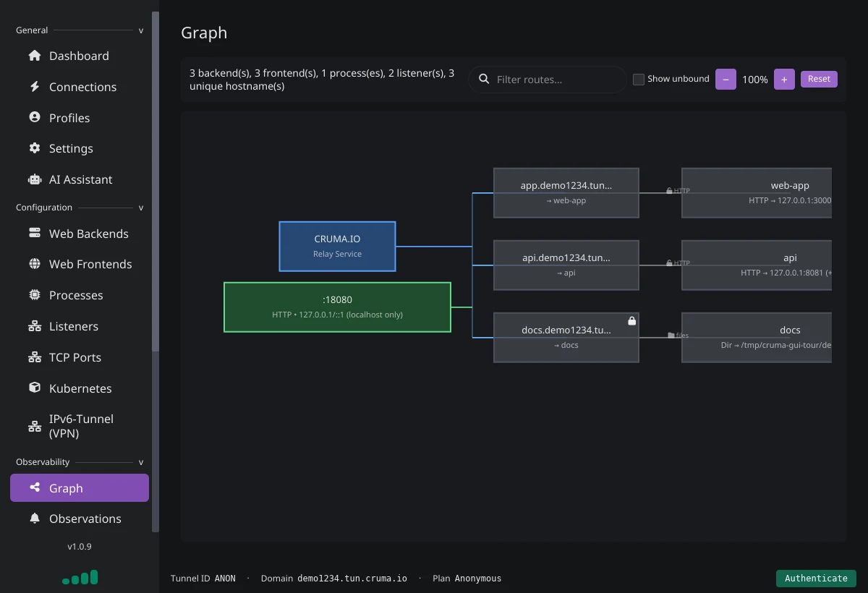The height and width of the screenshot is (593, 868).
Task: Click the demo1234.tun.cruma.io domain text
Action: (352, 579)
